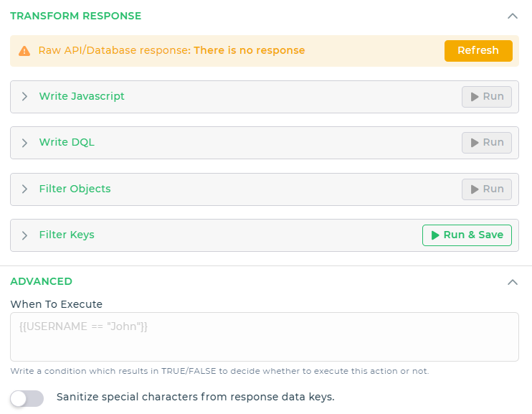Collapse the Transform Response section using its chevron

pyautogui.click(x=512, y=16)
